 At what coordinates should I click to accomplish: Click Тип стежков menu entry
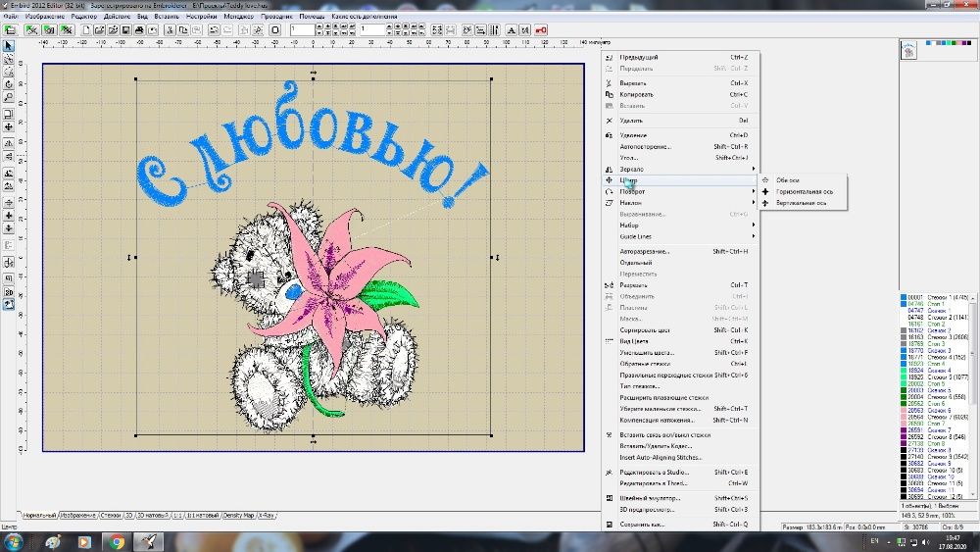click(680, 386)
